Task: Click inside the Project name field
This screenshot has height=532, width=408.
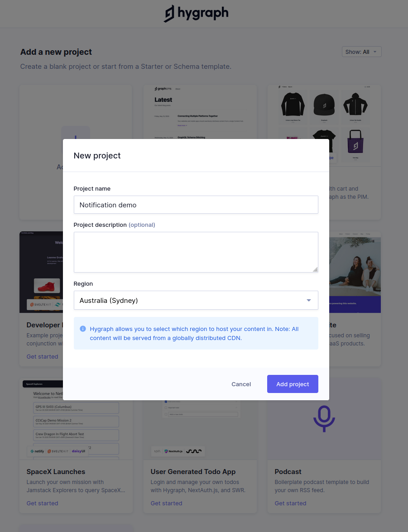Action: click(196, 205)
